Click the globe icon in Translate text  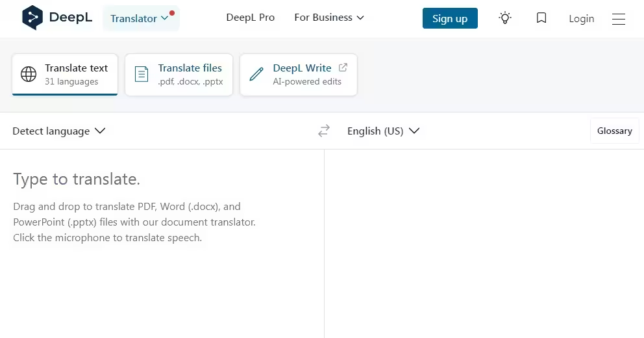[29, 74]
